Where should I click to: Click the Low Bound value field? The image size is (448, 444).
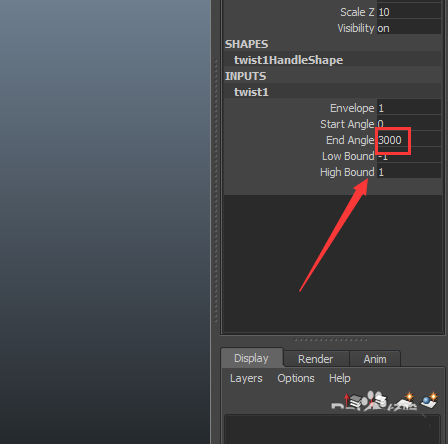409,156
